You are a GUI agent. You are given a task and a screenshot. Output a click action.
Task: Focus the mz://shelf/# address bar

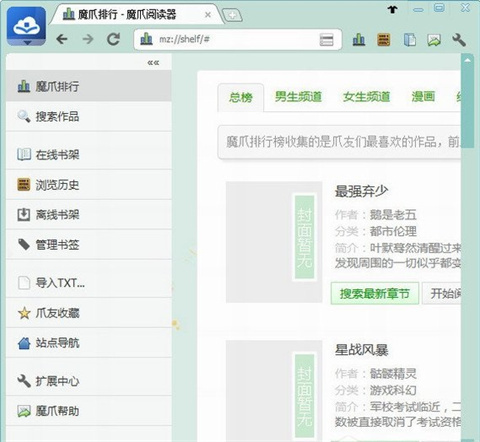coord(238,39)
